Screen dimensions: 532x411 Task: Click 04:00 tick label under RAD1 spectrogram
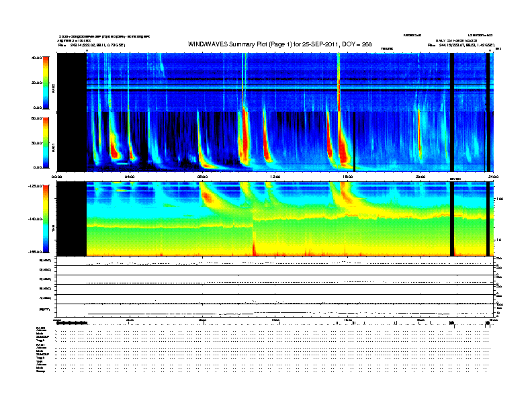coord(130,177)
